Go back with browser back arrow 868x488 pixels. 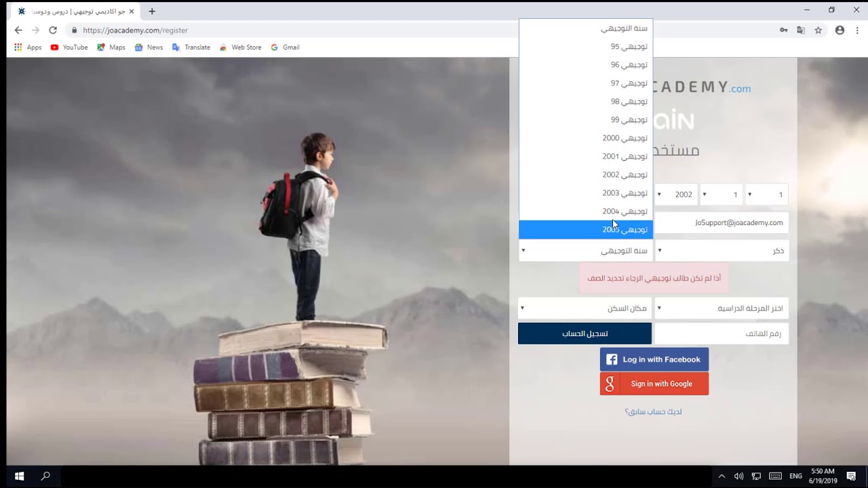[x=18, y=30]
